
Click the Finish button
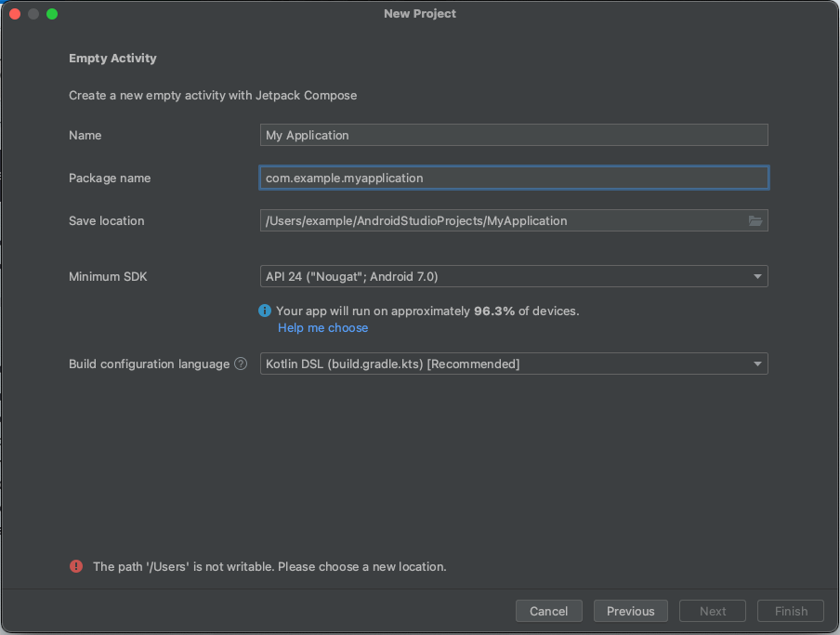coord(791,611)
